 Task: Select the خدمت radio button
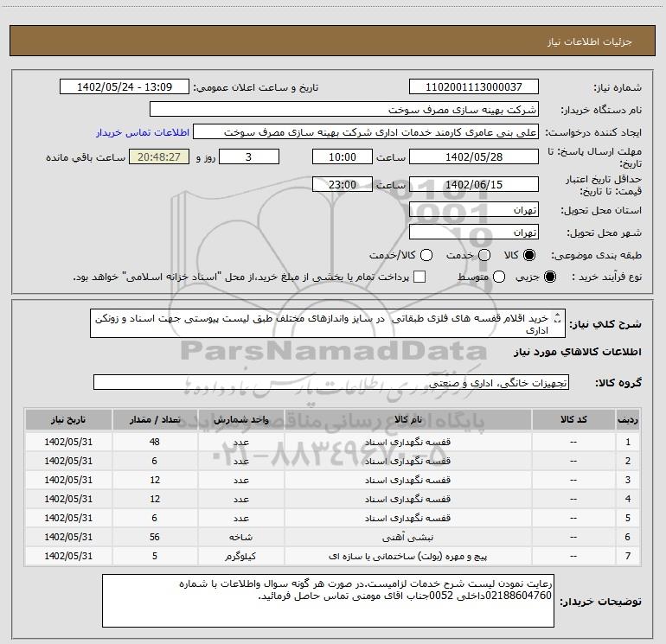[x=483, y=256]
